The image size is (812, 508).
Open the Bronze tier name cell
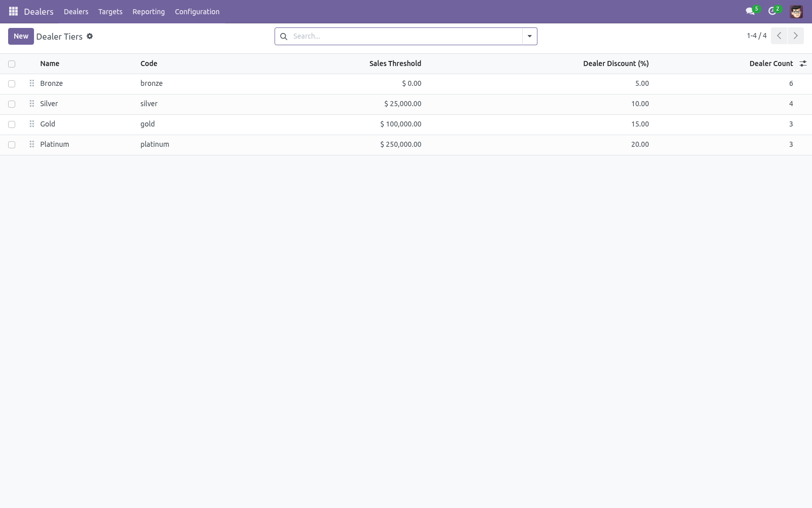tap(51, 83)
